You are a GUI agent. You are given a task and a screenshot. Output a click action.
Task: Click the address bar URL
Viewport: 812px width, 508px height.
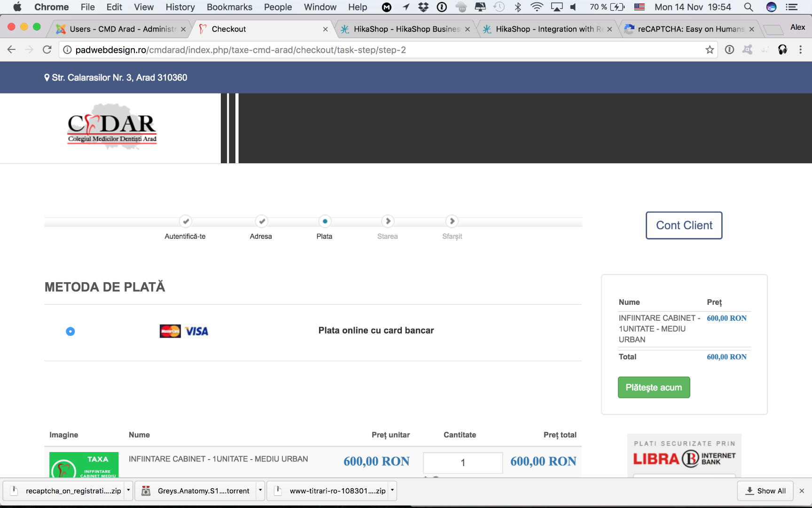click(x=241, y=50)
